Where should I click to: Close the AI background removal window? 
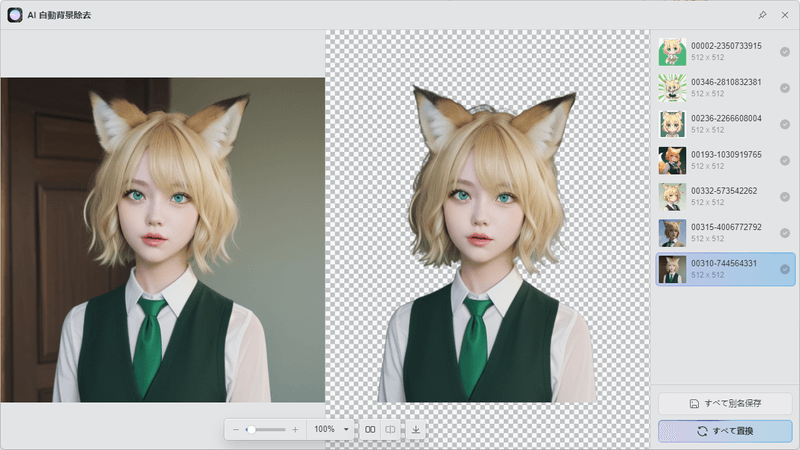pos(785,15)
